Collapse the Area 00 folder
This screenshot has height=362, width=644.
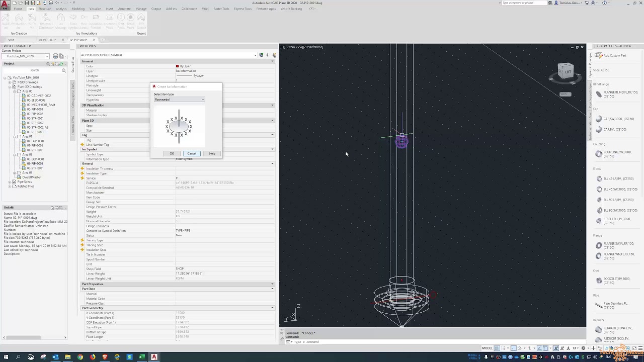coord(14,92)
